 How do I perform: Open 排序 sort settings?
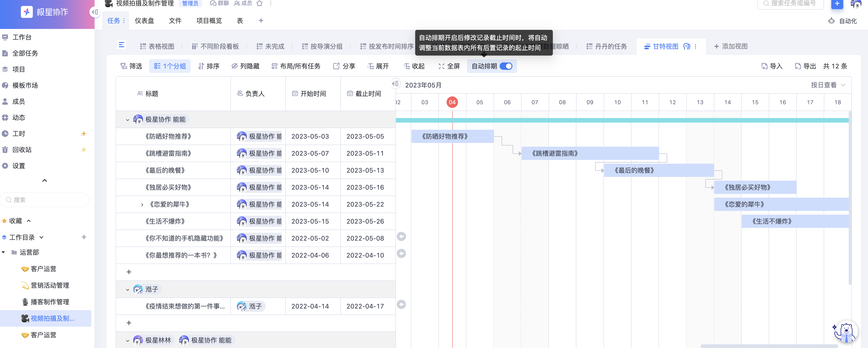pyautogui.click(x=209, y=66)
